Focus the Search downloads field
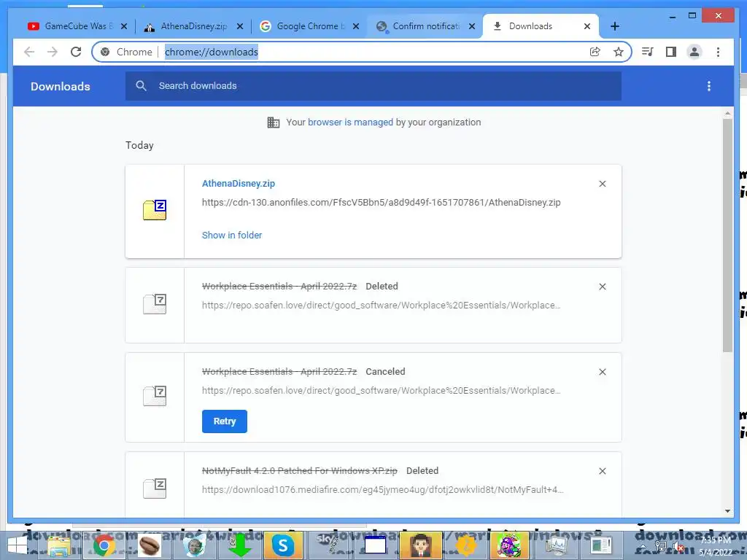Image resolution: width=747 pixels, height=560 pixels. pyautogui.click(x=373, y=86)
